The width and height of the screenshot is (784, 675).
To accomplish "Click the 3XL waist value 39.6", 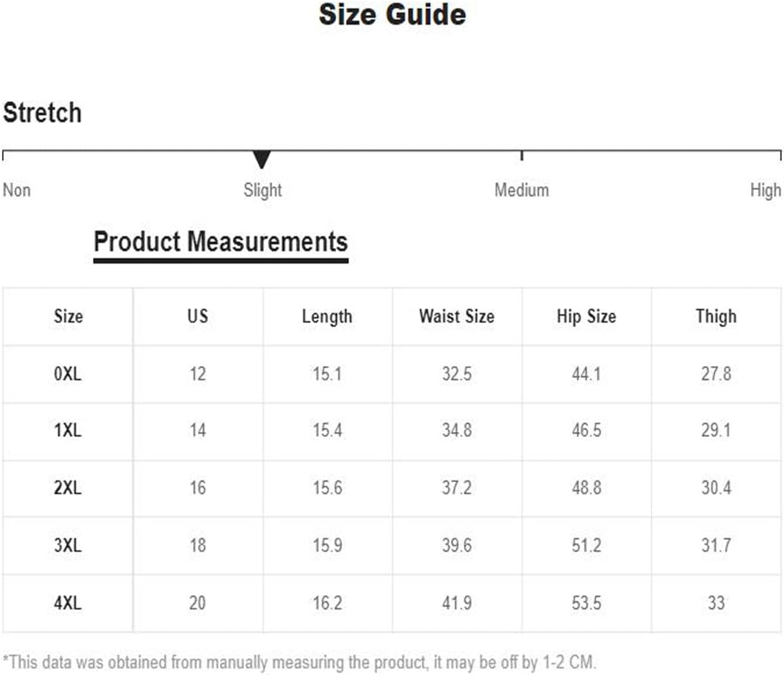I will [x=457, y=546].
